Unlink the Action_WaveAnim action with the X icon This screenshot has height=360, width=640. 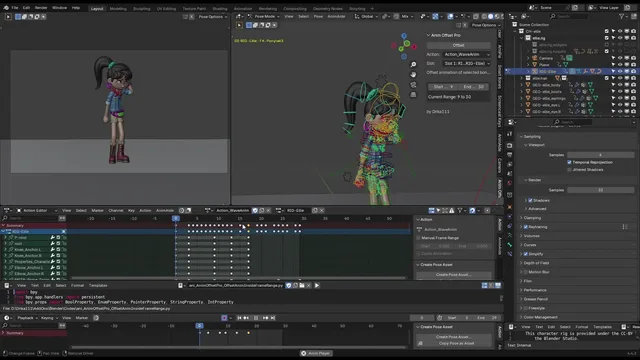[268, 211]
